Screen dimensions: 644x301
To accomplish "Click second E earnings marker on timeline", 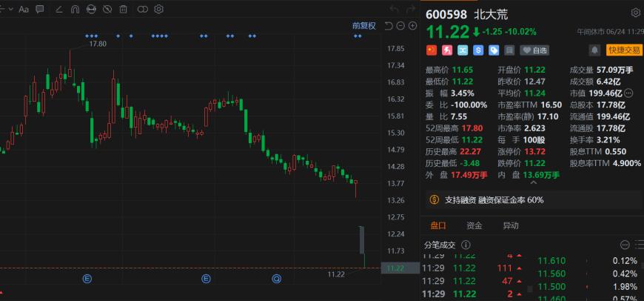I will pos(206,279).
